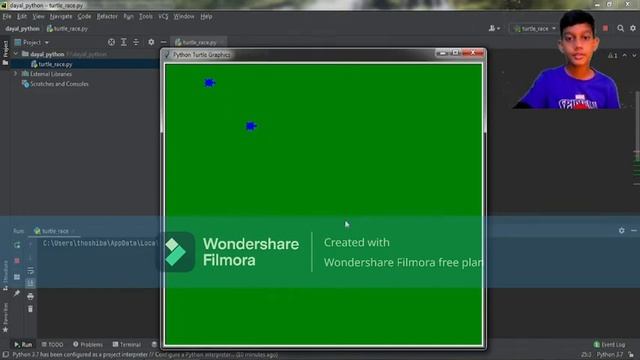
Task: Select Scratches and Consoles item
Action: tap(55, 84)
